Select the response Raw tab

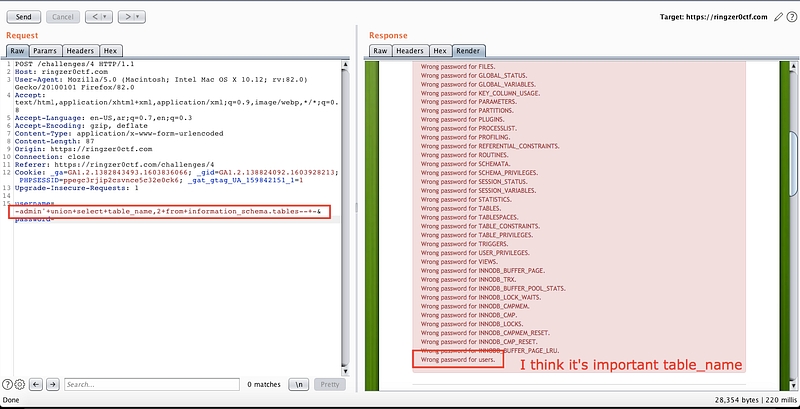(x=380, y=50)
